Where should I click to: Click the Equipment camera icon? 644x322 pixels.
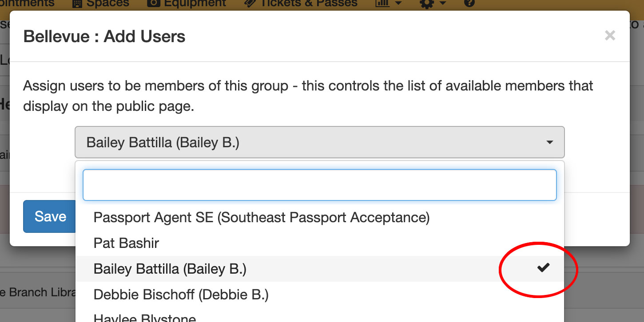pyautogui.click(x=153, y=3)
